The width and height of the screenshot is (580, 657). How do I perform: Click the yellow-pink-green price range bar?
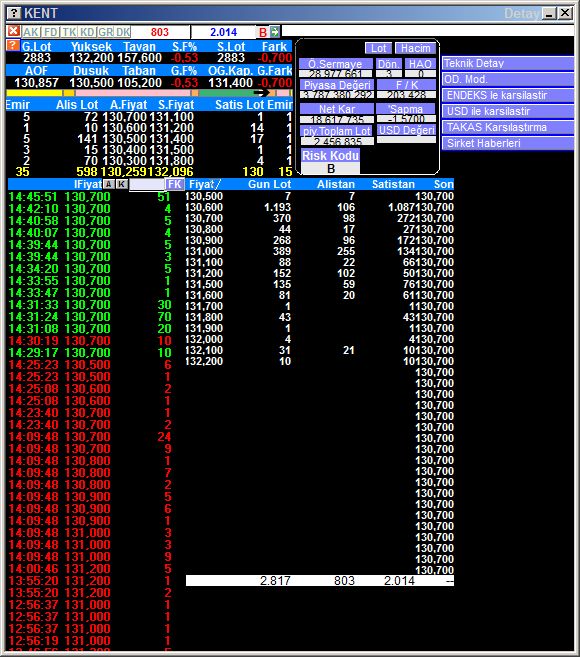149,93
